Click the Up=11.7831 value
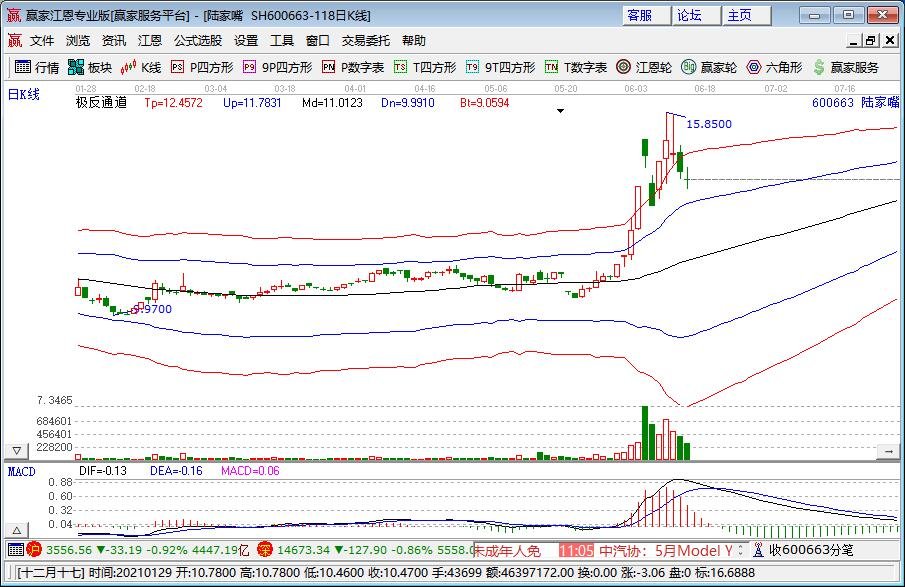 click(x=252, y=103)
